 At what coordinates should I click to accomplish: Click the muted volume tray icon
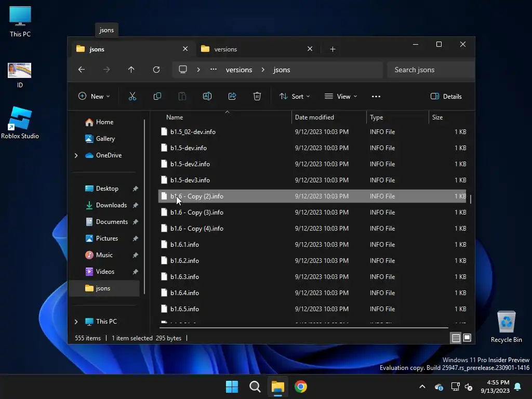tap(469, 387)
